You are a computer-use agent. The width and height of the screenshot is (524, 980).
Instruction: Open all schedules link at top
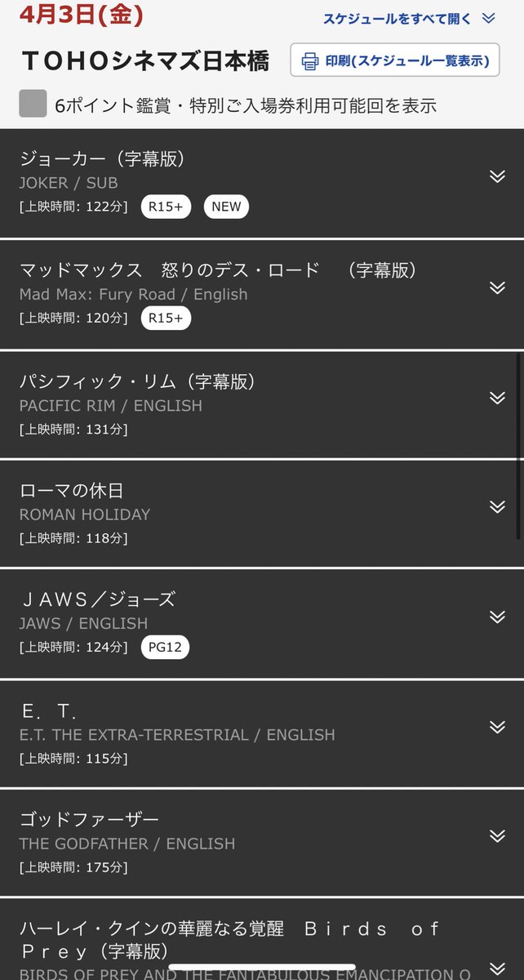pyautogui.click(x=397, y=19)
